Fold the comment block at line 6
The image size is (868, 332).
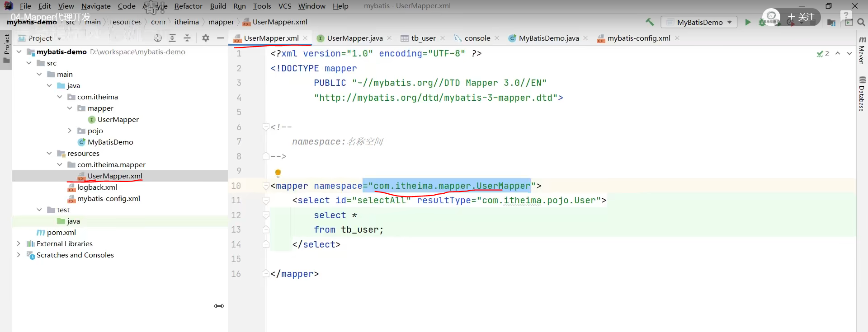click(x=266, y=127)
